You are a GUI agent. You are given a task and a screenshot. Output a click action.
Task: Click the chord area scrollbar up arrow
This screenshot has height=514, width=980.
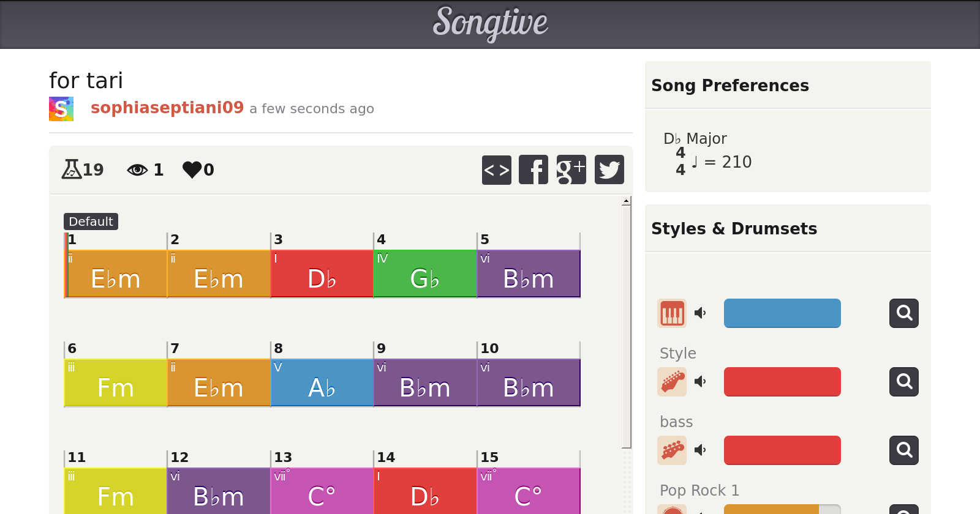click(x=626, y=201)
